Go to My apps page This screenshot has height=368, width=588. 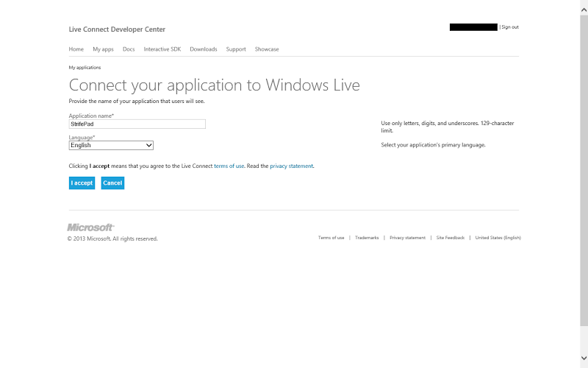point(103,49)
